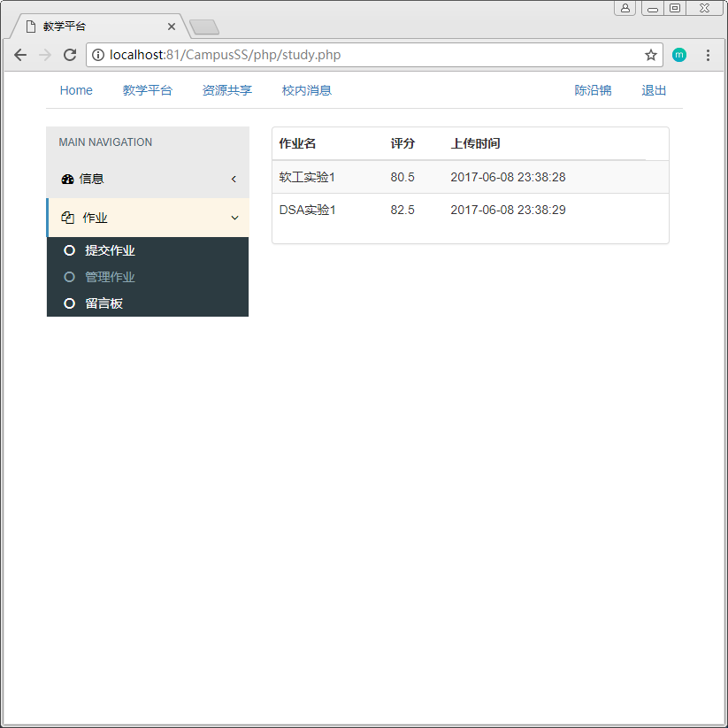Open 资源共享 in the top navigation
Image resolution: width=728 pixels, height=728 pixels.
pos(227,90)
